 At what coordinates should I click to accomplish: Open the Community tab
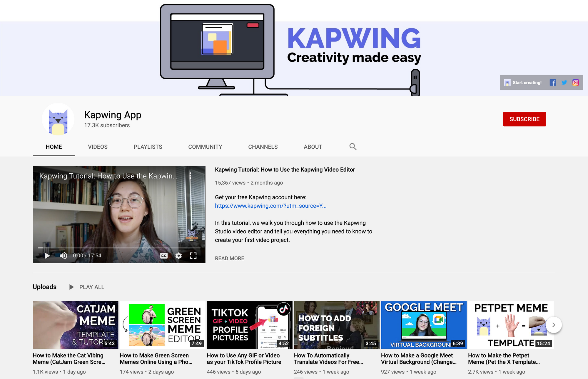pyautogui.click(x=205, y=147)
